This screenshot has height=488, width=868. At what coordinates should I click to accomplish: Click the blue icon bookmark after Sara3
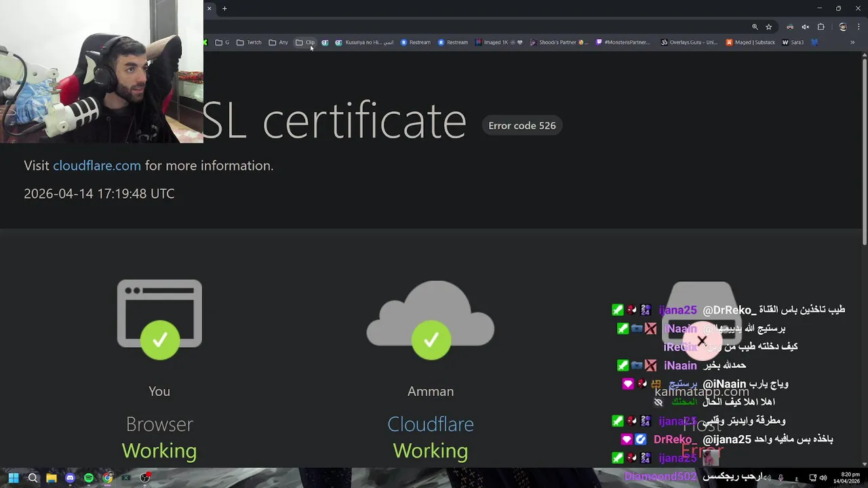point(814,42)
